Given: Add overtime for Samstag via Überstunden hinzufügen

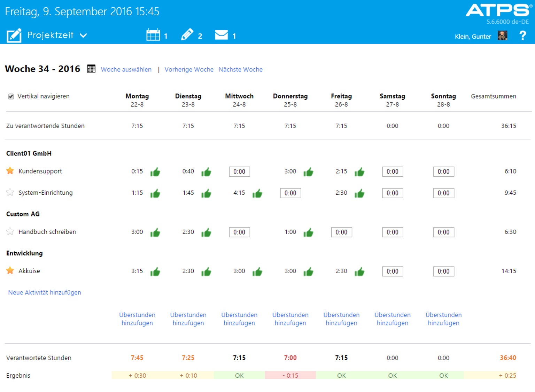Looking at the screenshot, I should (392, 319).
